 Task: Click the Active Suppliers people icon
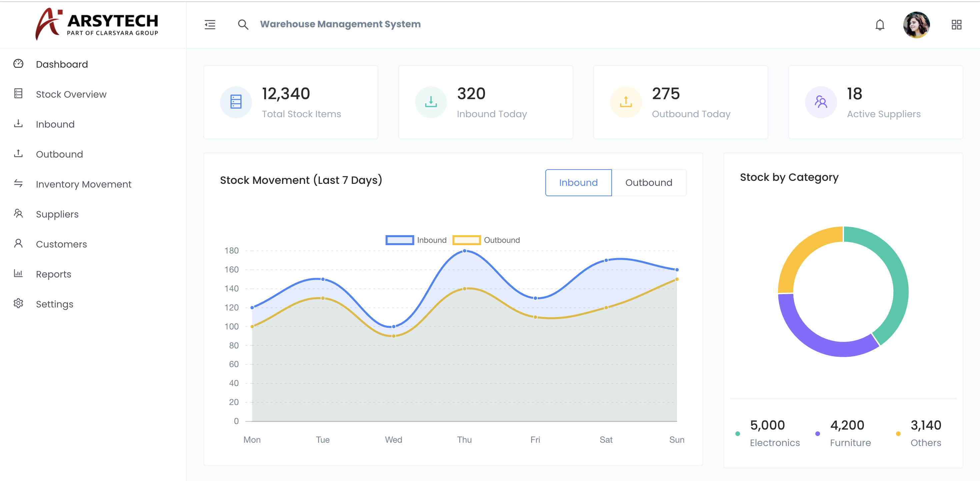pyautogui.click(x=821, y=102)
